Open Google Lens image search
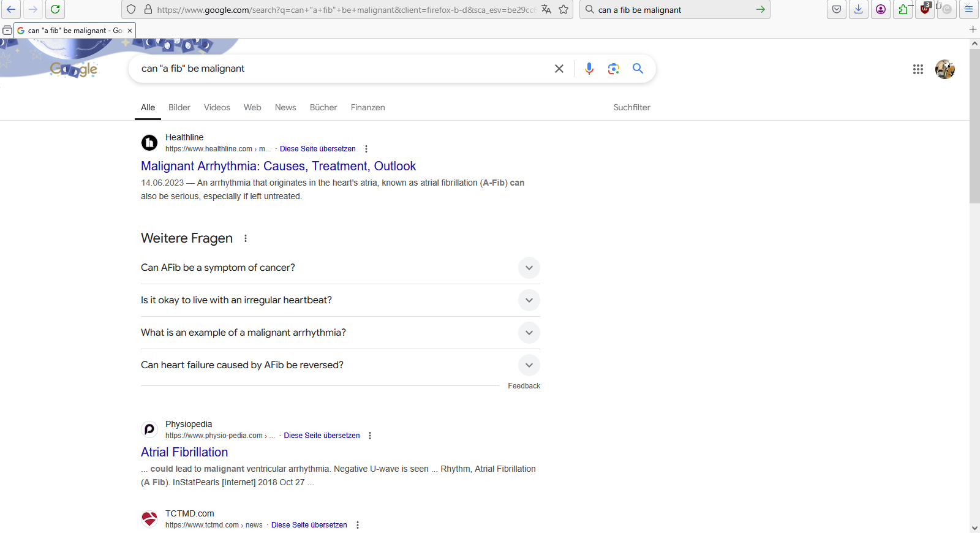This screenshot has width=980, height=533. (x=613, y=69)
